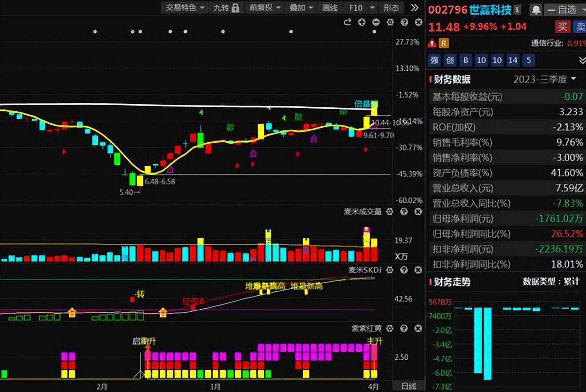Expand the 2023-三季度 period selector

coord(545,79)
